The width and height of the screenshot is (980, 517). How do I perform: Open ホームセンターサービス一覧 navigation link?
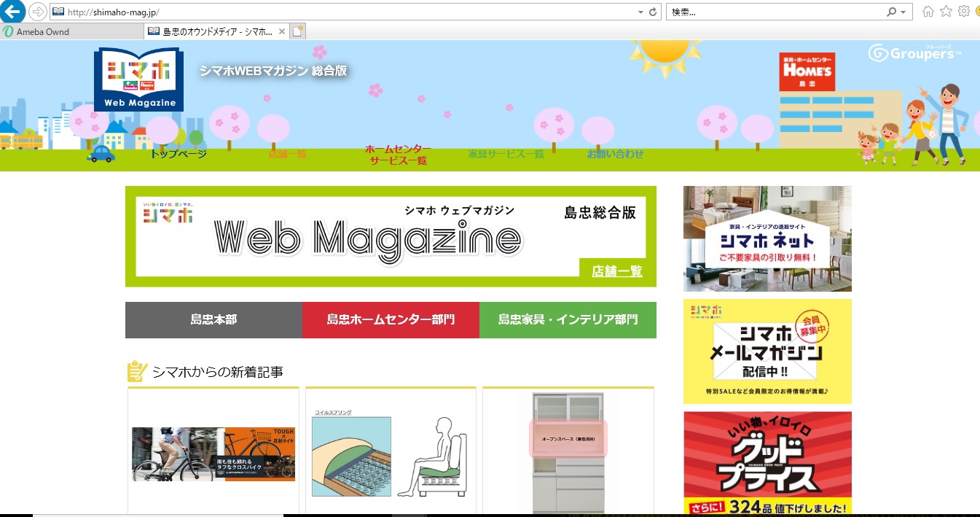coord(398,155)
